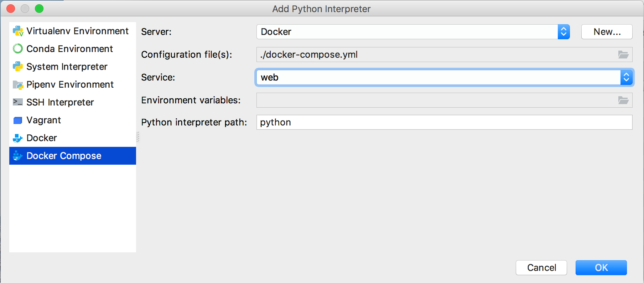Select the Docker interpreter type
Image resolution: width=644 pixels, height=283 pixels.
(73, 138)
